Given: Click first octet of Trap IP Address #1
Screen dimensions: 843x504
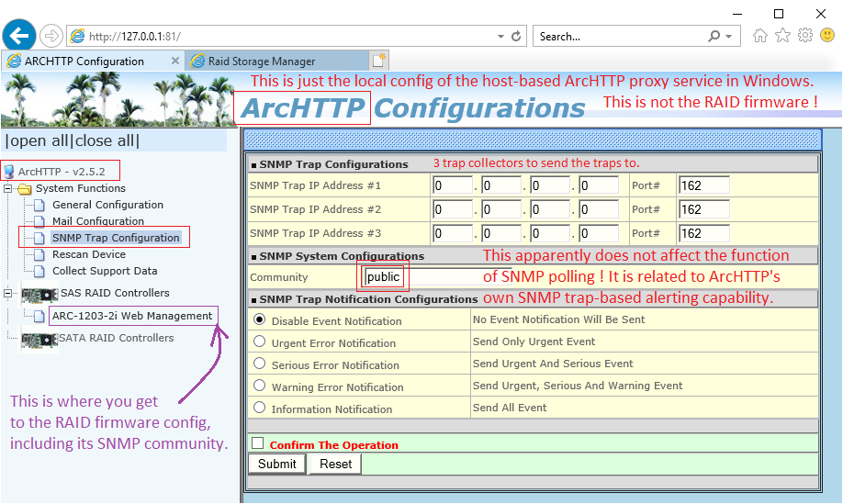Looking at the screenshot, I should 452,185.
